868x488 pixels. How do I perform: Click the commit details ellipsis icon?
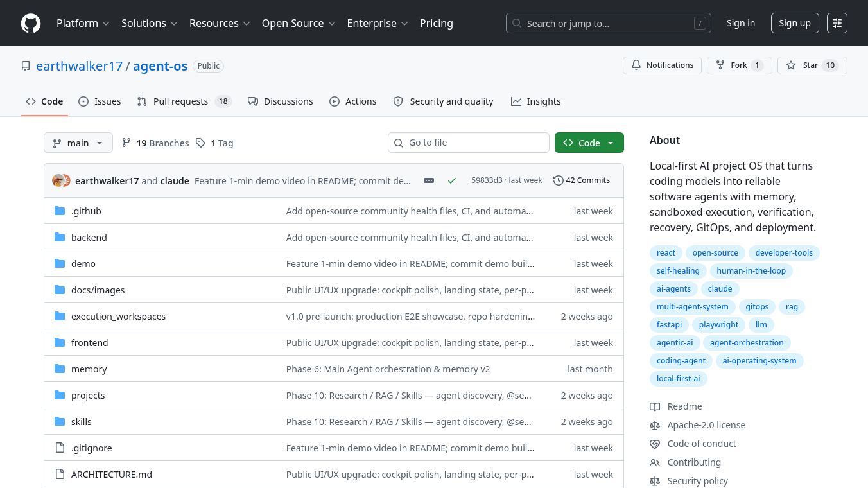click(x=429, y=180)
